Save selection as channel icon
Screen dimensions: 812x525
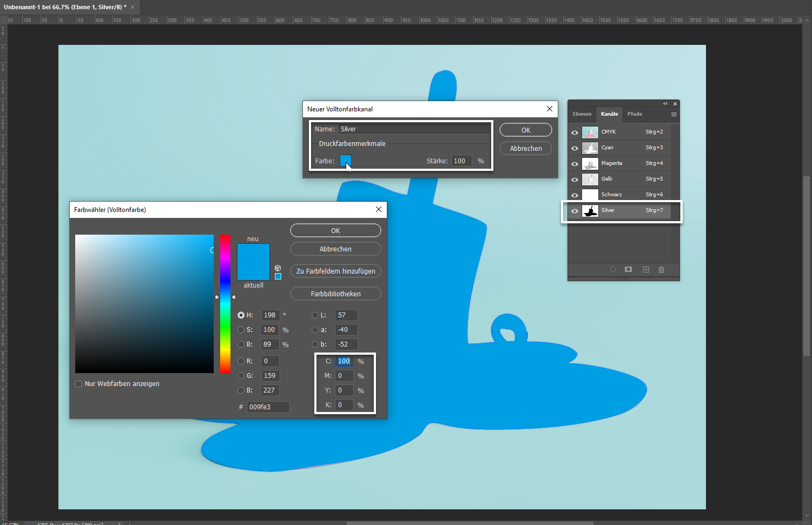628,269
